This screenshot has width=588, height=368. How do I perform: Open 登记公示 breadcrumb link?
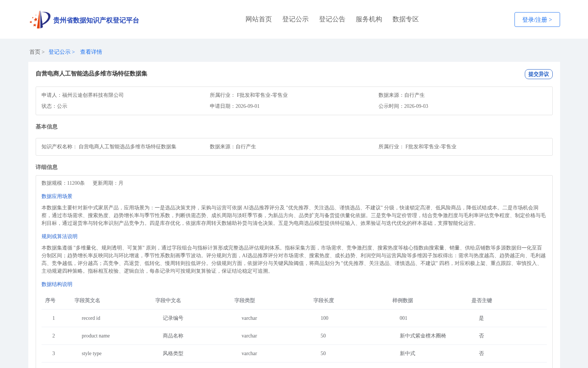pos(60,52)
